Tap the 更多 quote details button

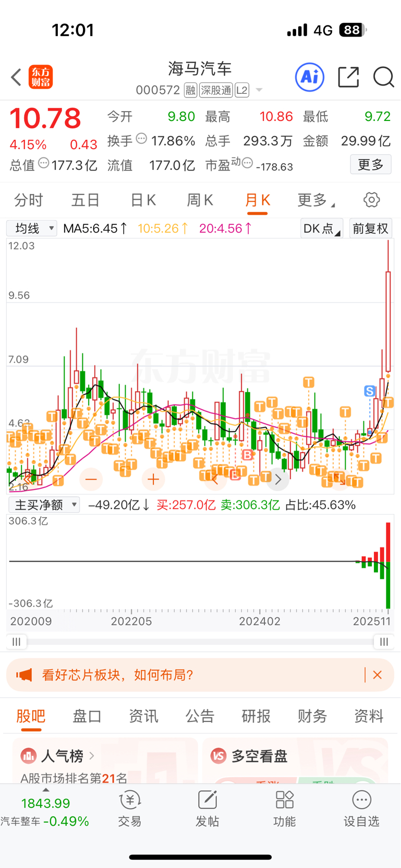tap(371, 165)
